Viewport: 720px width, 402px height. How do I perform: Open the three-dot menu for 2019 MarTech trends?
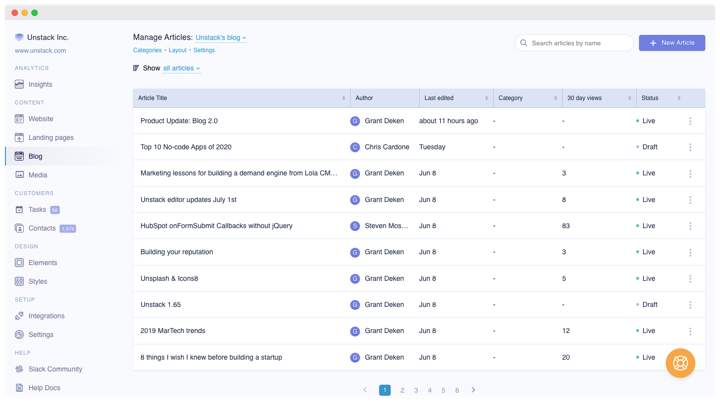point(690,331)
